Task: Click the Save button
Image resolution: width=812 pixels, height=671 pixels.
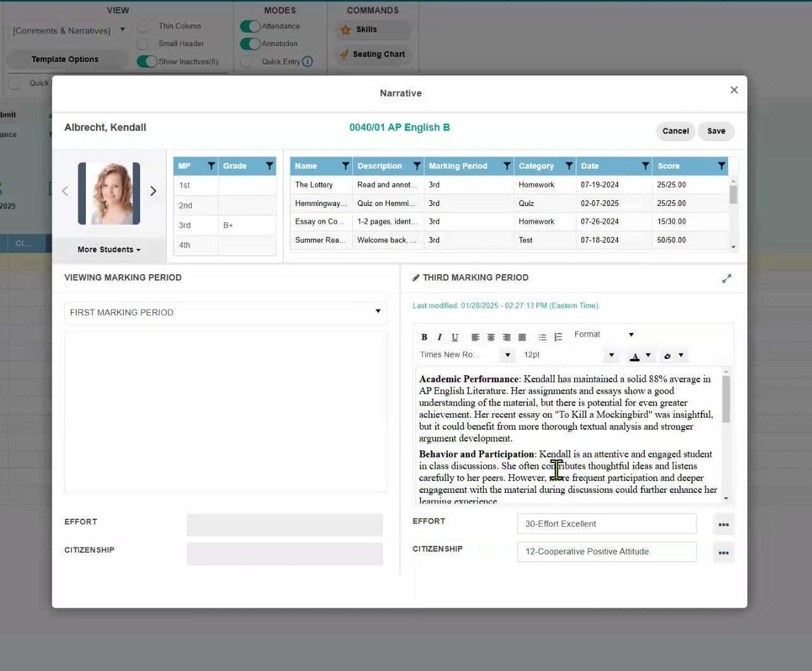Action: 716,131
